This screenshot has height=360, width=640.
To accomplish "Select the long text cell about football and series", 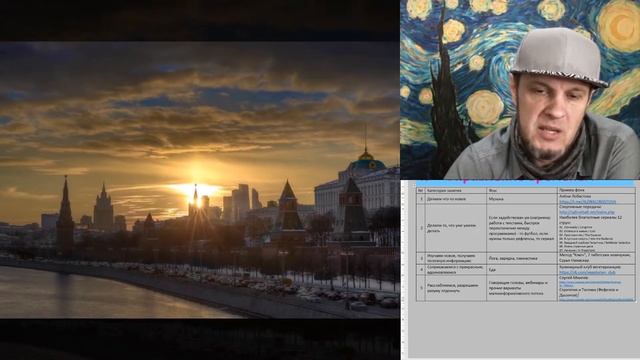I will [x=522, y=228].
